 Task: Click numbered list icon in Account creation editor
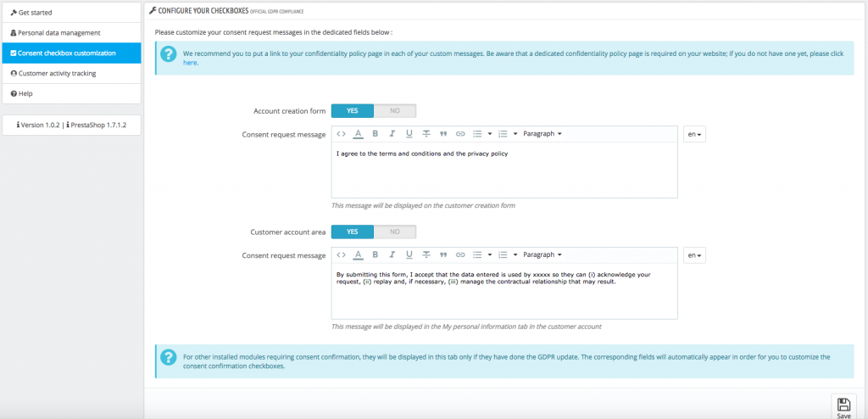point(503,133)
